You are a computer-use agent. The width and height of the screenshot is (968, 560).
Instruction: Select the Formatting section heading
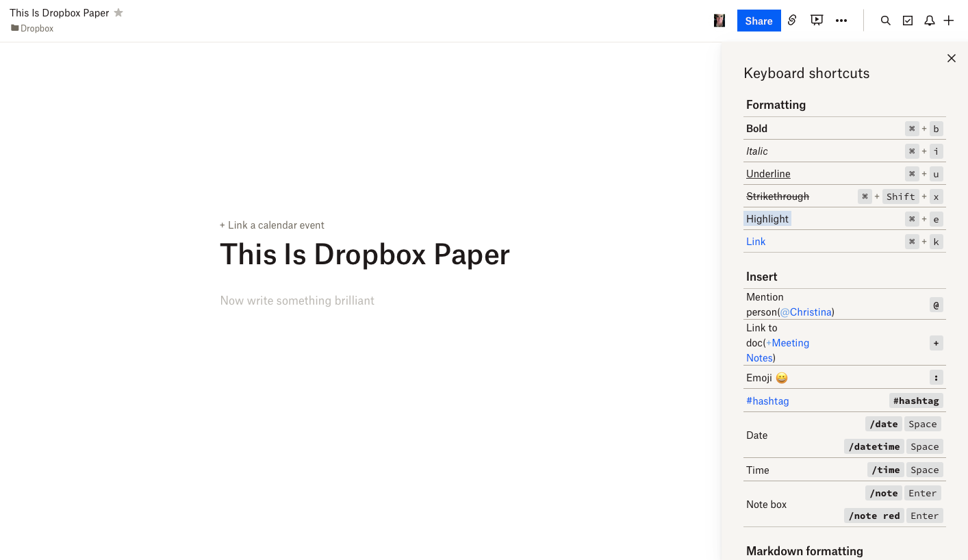[776, 104]
